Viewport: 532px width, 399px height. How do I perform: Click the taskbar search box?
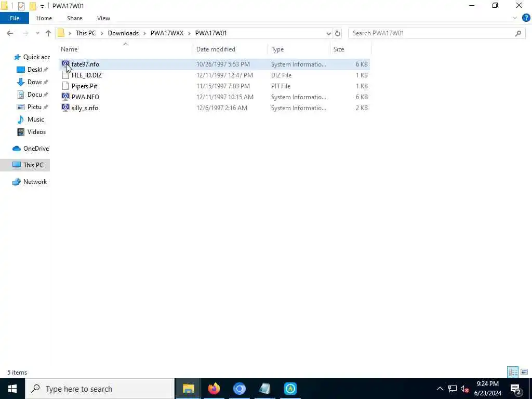[100, 389]
